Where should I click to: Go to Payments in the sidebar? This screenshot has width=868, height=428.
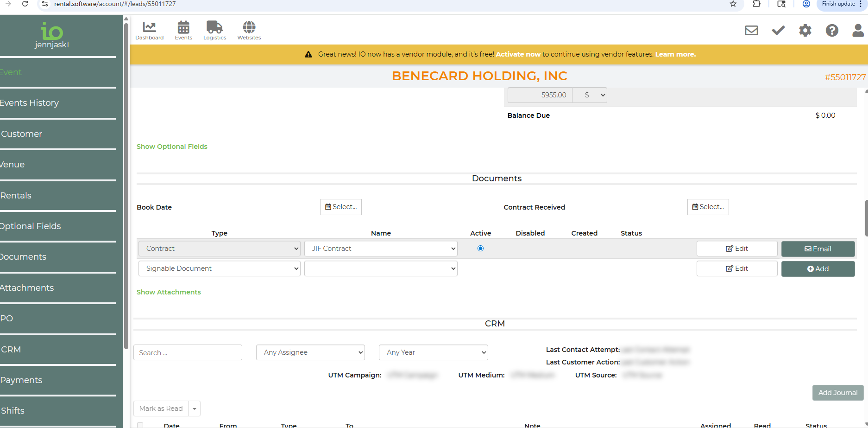click(21, 380)
